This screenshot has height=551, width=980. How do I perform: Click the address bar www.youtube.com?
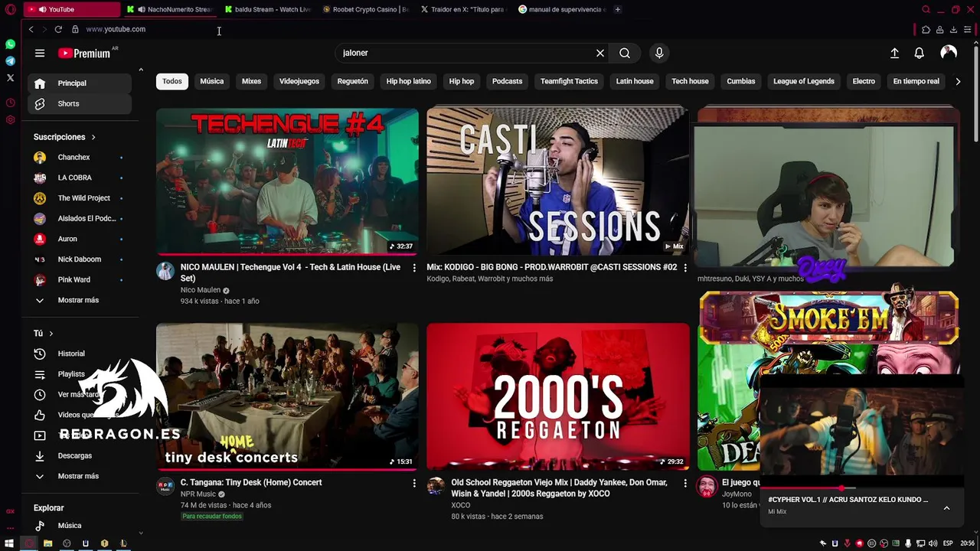pos(116,29)
